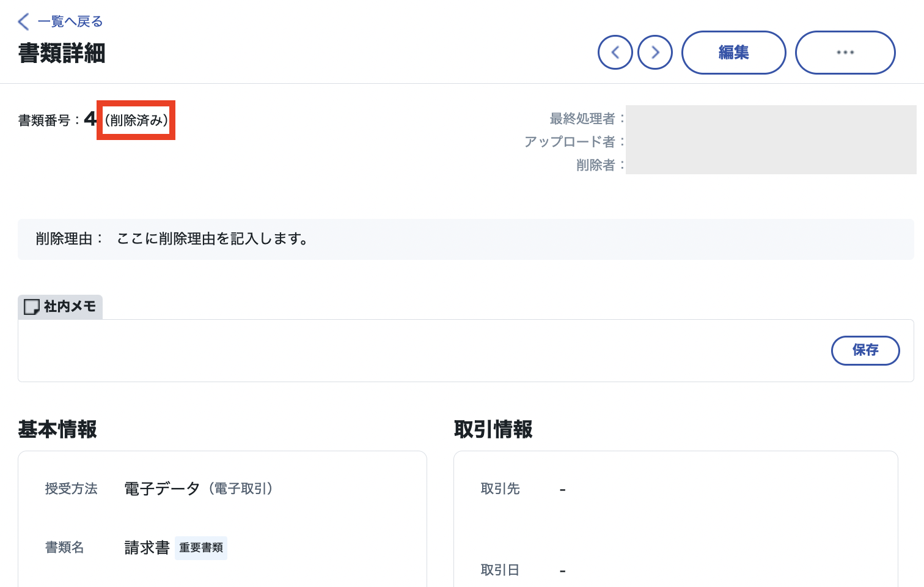Viewport: 924px width, 587px height.
Task: Click the 取引日 field label
Action: point(500,570)
